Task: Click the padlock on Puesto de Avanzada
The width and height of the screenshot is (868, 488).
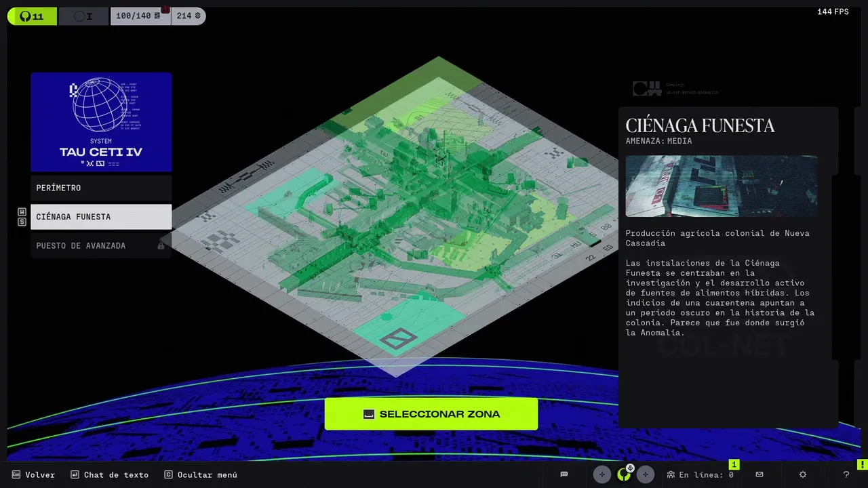Action: 161,245
